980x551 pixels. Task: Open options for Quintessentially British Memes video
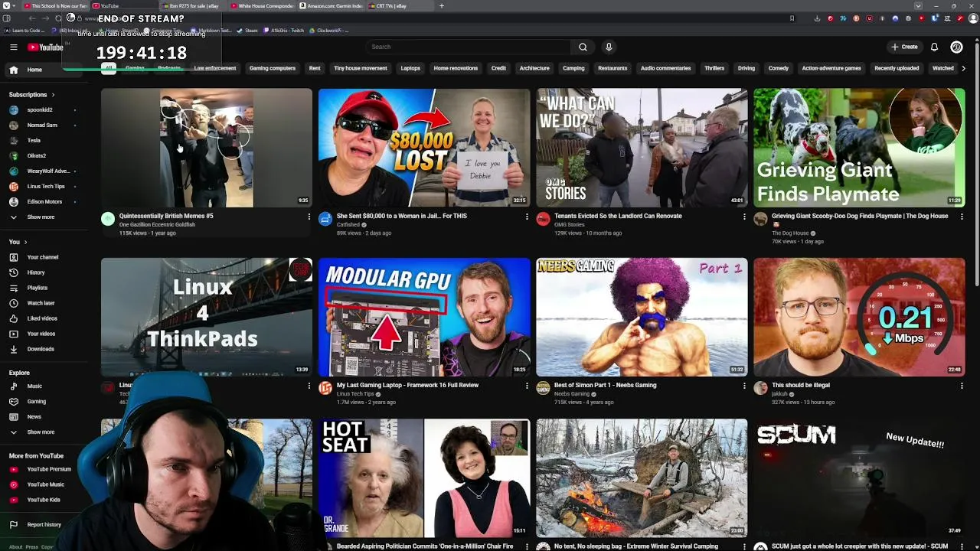pos(309,217)
